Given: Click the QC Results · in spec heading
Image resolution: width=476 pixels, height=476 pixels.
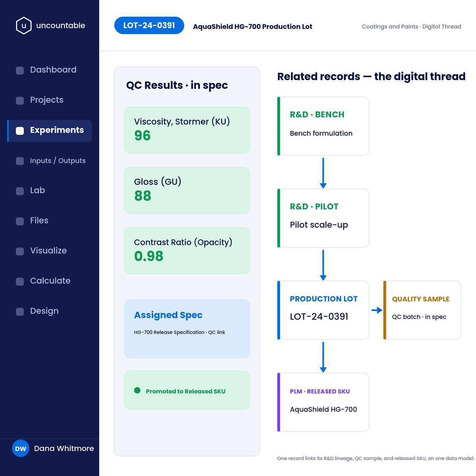Looking at the screenshot, I should pos(177,85).
